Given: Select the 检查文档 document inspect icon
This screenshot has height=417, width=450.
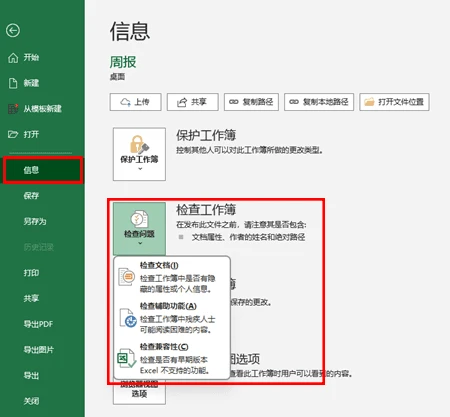Looking at the screenshot, I should (127, 277).
